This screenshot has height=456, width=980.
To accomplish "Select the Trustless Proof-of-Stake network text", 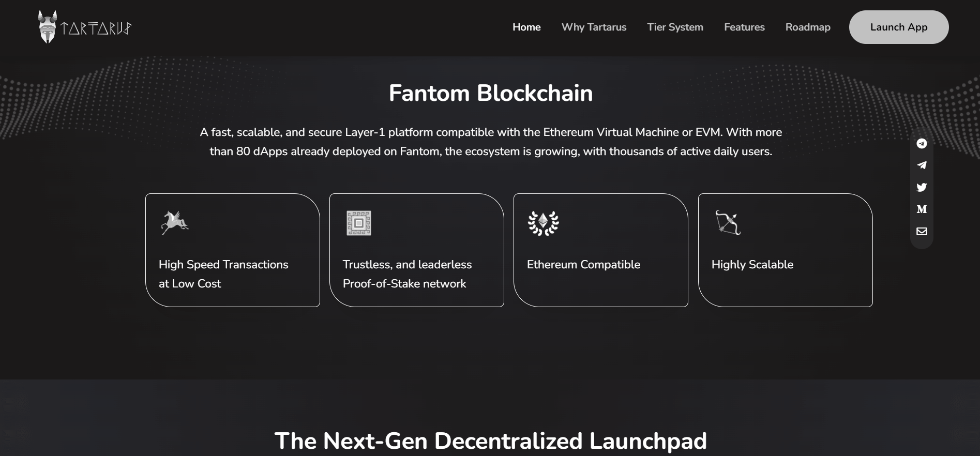I will coord(407,274).
